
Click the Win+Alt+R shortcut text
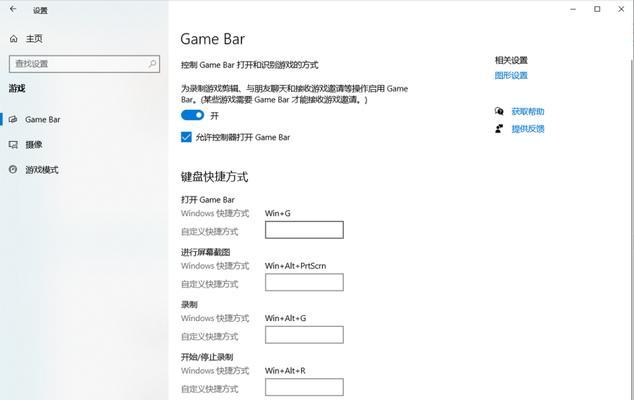(285, 370)
